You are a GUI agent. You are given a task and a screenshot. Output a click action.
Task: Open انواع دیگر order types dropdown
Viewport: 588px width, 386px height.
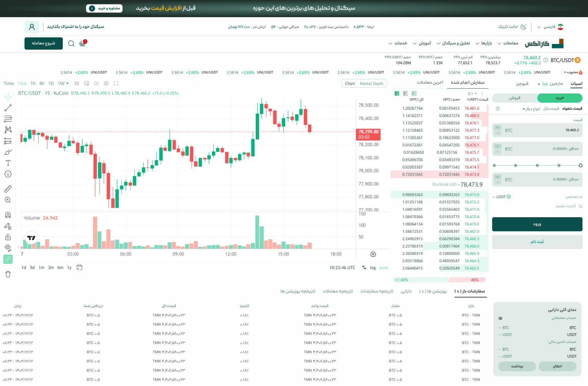coord(531,109)
